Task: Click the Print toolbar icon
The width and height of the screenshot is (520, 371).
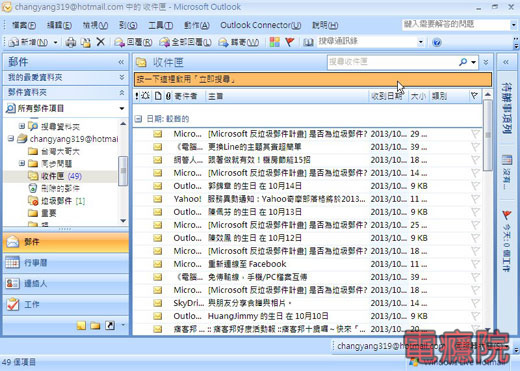Action: 71,42
